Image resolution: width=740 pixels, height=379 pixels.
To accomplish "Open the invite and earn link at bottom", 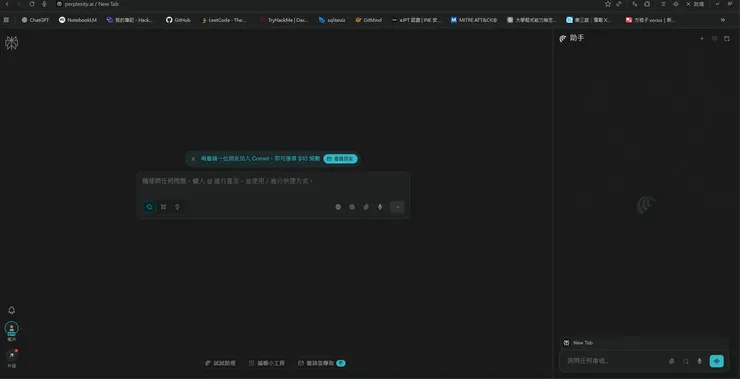I will coord(321,363).
